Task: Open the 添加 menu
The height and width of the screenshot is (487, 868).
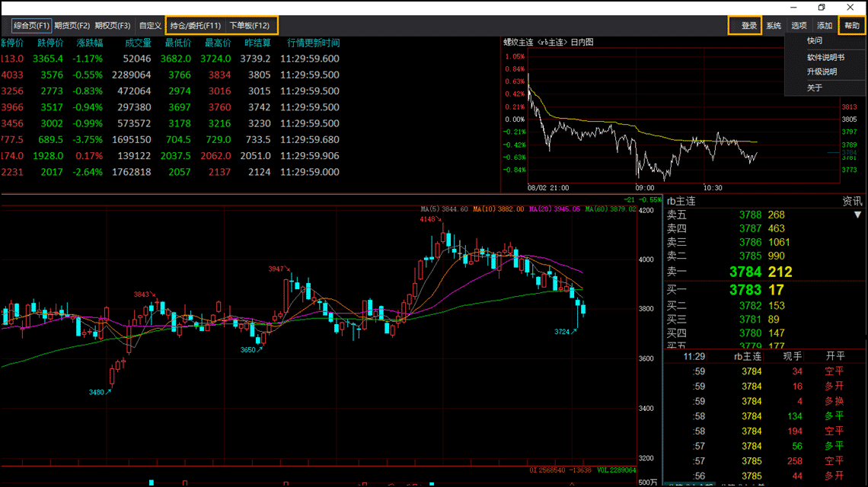Action: click(825, 26)
